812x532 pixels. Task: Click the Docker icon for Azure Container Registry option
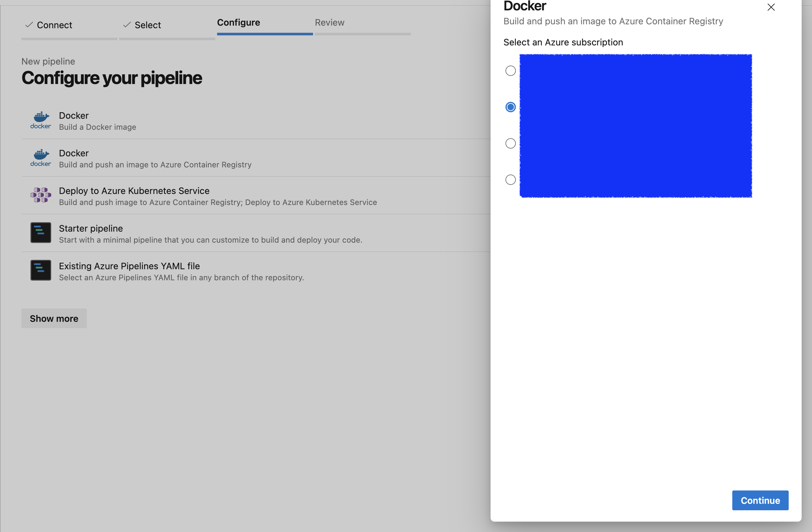pos(41,157)
